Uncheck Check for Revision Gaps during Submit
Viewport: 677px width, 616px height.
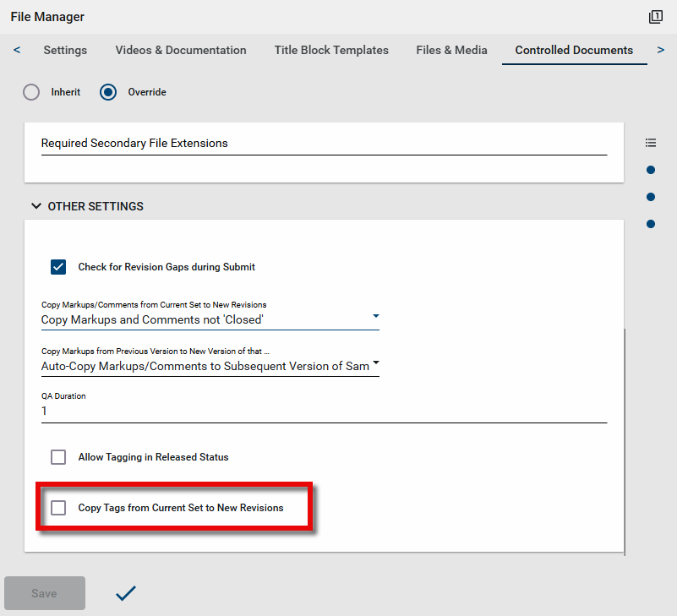pos(58,267)
